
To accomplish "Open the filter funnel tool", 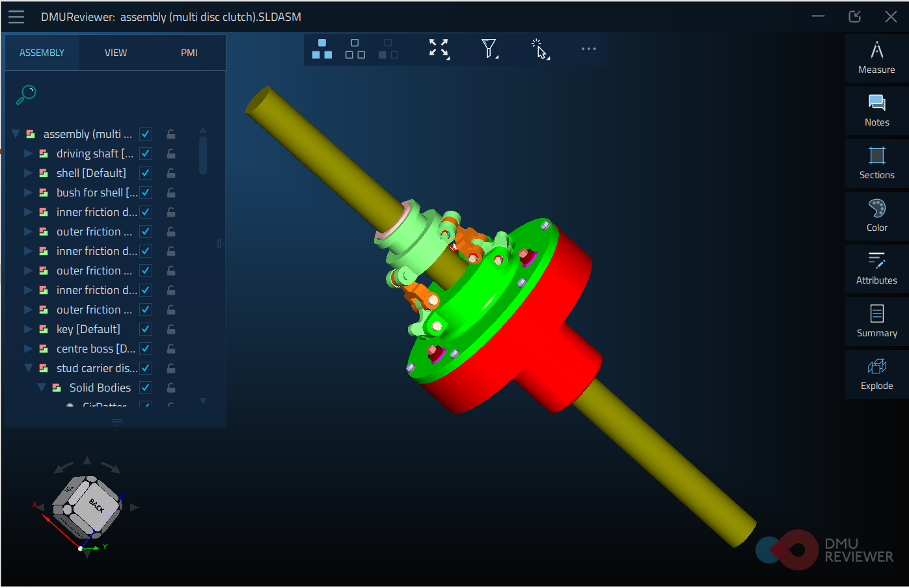I will pyautogui.click(x=489, y=48).
